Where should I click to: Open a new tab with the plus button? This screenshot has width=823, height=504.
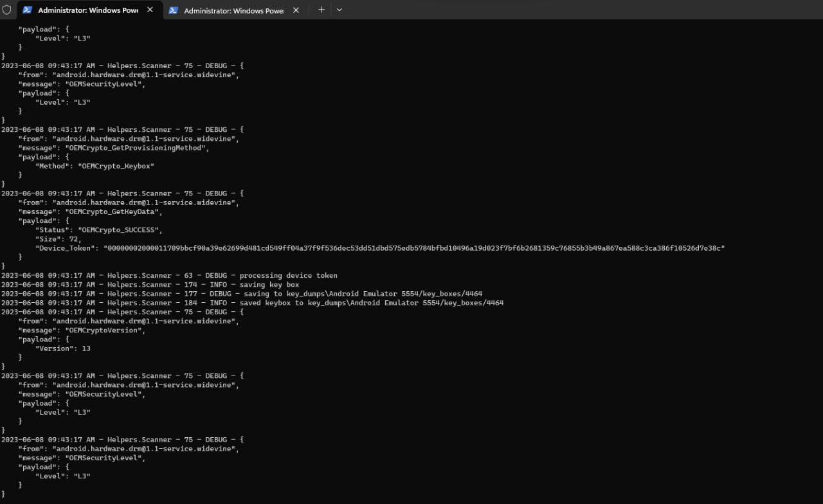coord(321,10)
